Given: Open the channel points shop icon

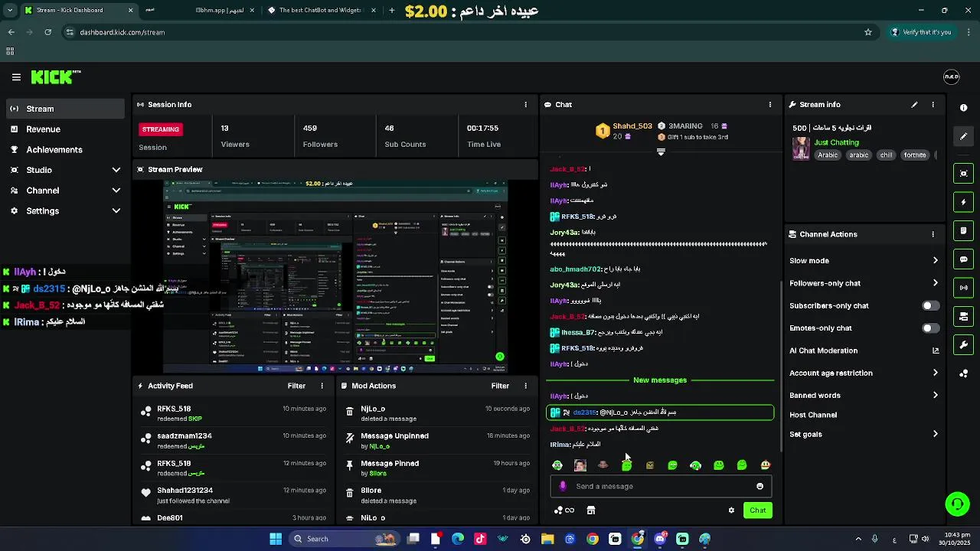Looking at the screenshot, I should [591, 510].
